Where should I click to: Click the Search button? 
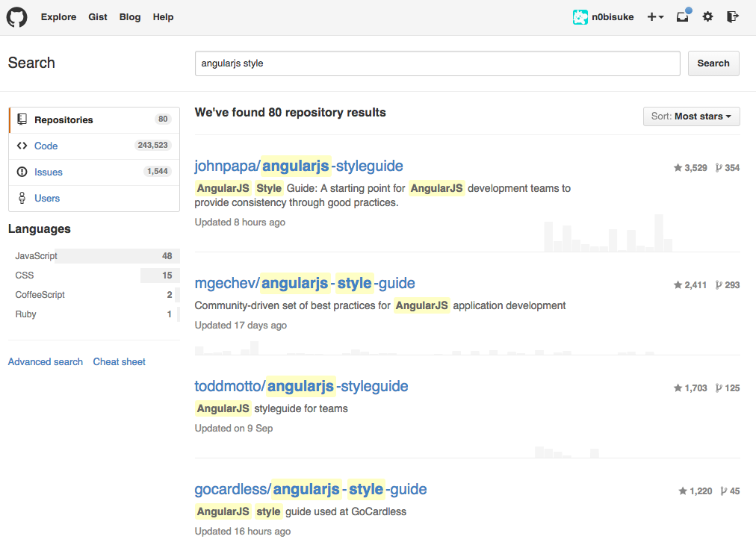click(713, 63)
